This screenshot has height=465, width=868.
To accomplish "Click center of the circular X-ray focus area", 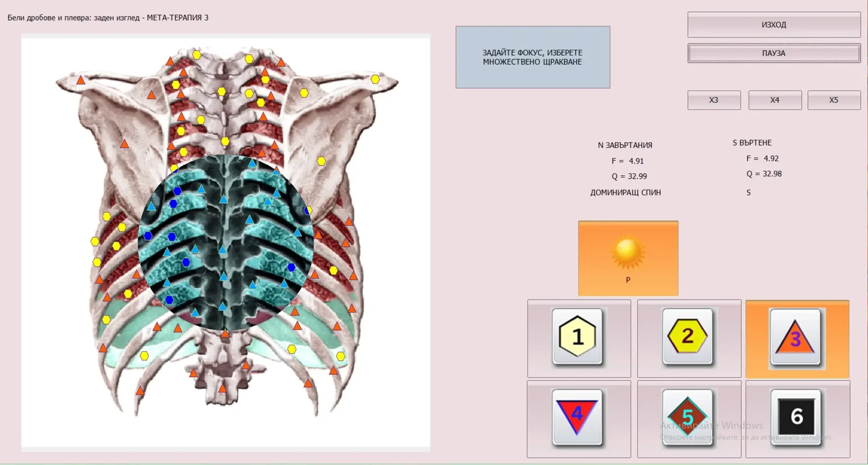I will [226, 243].
